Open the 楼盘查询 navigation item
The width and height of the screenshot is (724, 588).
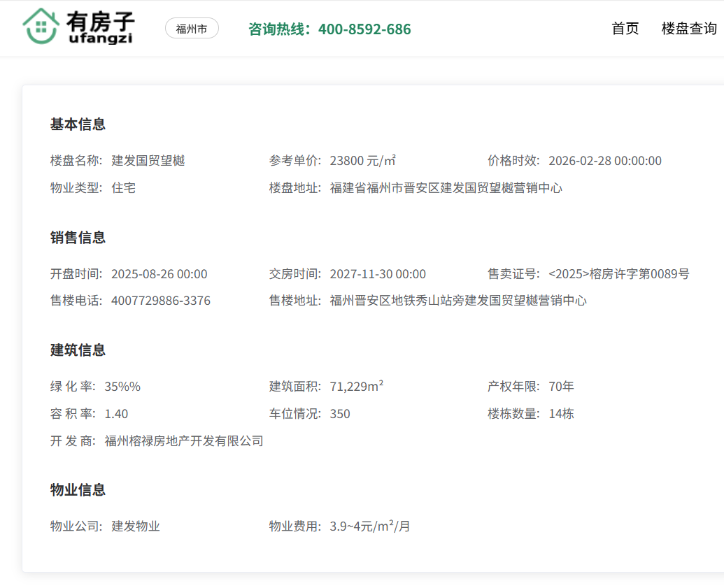coord(689,29)
